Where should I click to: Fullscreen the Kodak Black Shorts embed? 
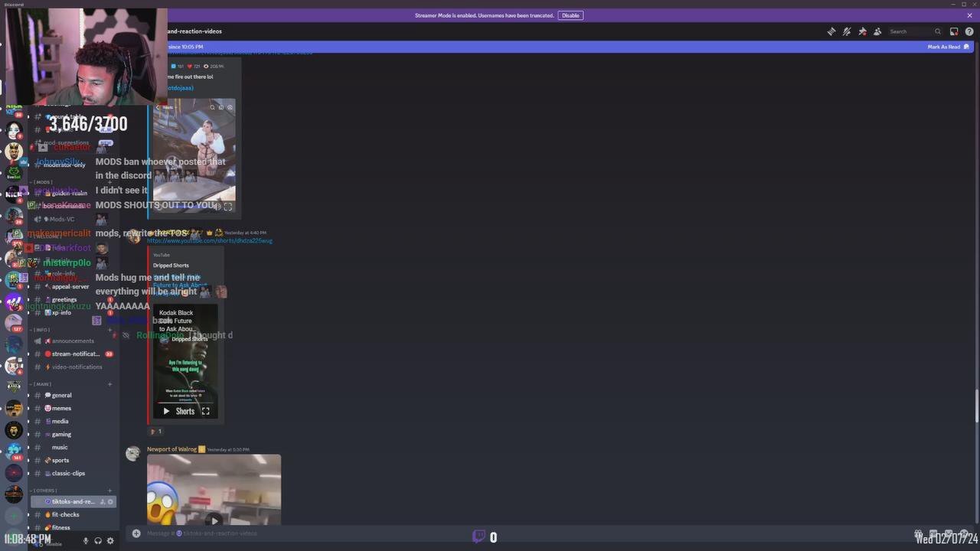[x=205, y=411]
